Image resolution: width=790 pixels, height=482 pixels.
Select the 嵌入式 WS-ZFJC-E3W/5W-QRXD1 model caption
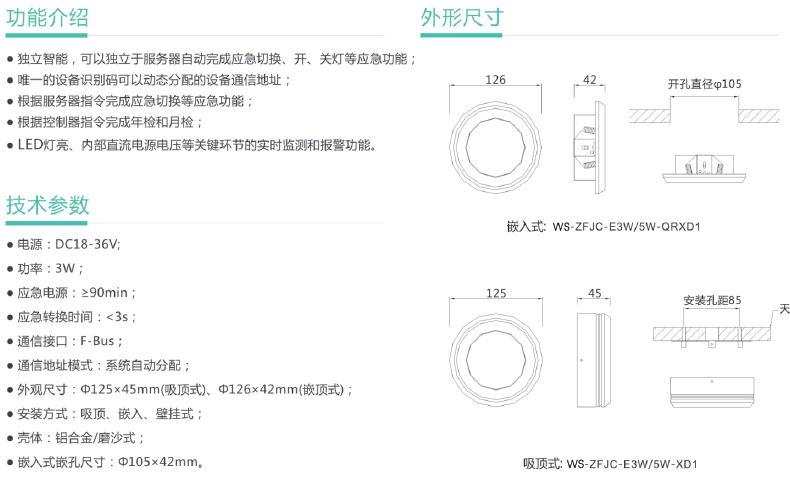(603, 227)
